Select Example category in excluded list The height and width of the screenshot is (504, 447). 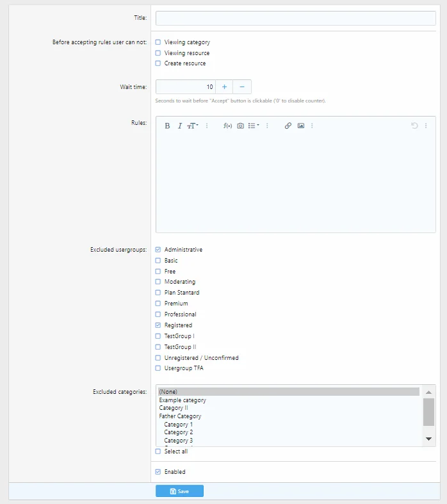(x=183, y=400)
